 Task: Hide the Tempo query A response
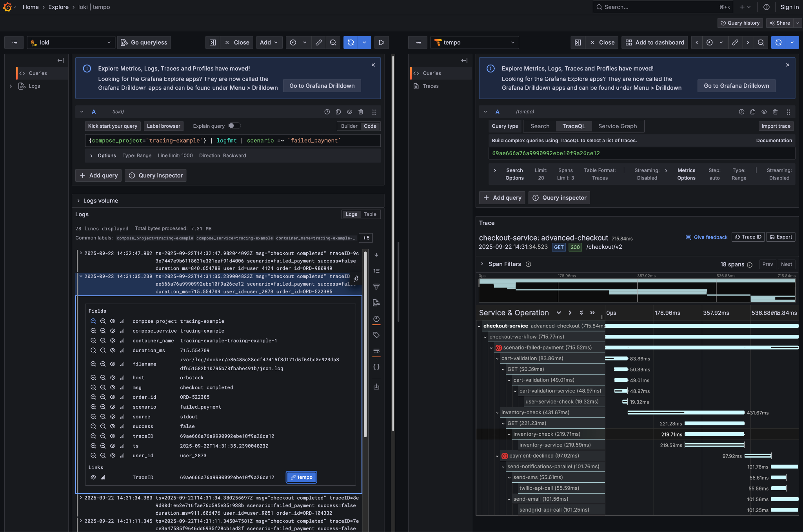[764, 112]
